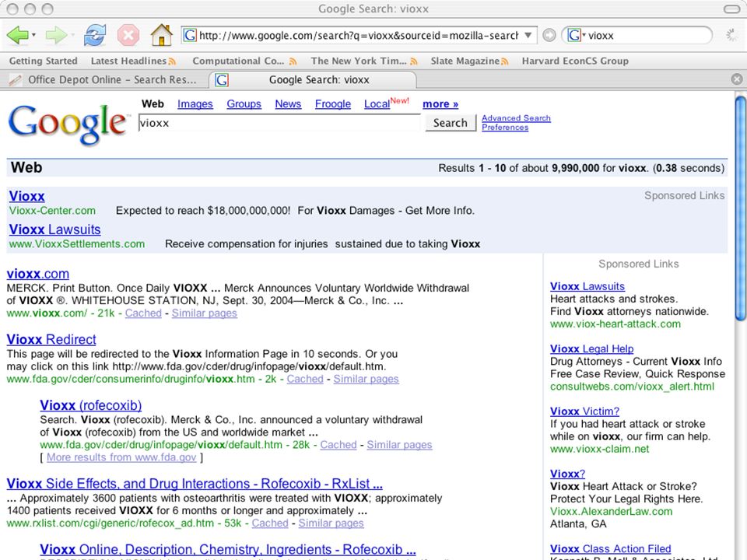Open the Harvard EconCS Group bookmark
747x560 pixels.
575,61
